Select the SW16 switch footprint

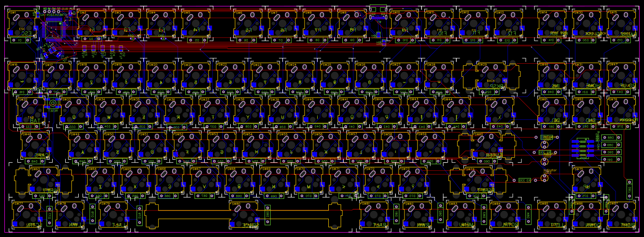(22, 76)
